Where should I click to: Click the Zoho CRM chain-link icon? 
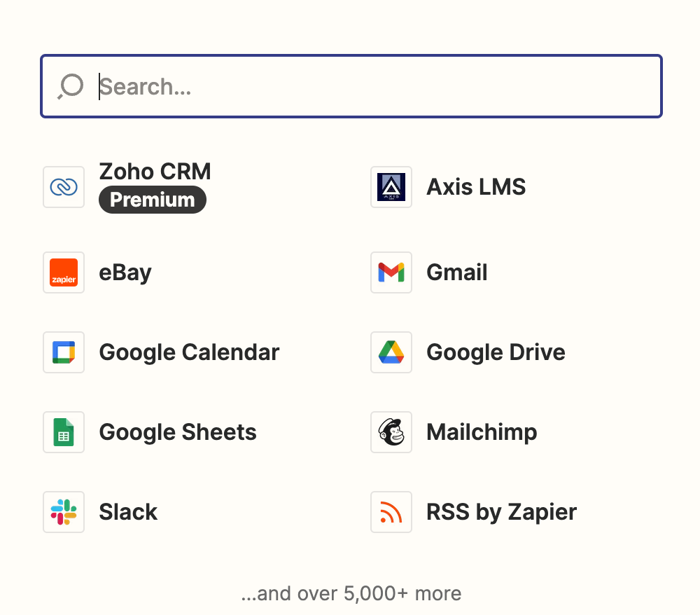pyautogui.click(x=64, y=187)
